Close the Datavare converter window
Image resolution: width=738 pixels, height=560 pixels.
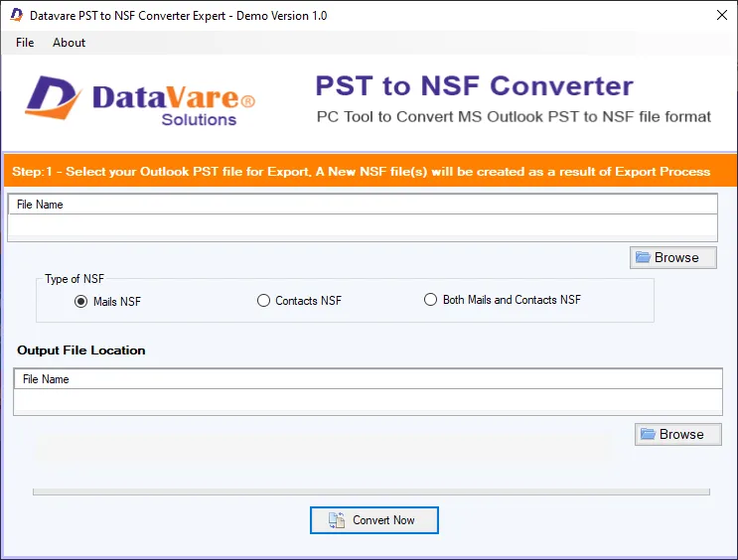(721, 15)
